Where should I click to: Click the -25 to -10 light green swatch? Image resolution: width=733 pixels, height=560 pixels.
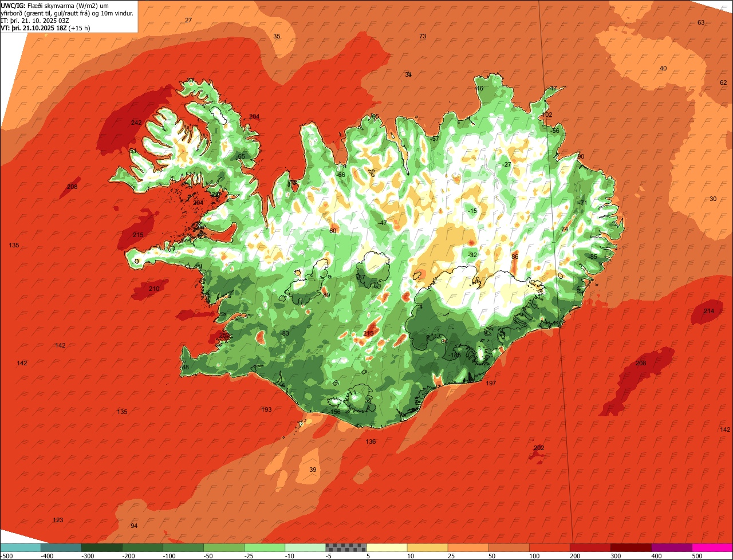[x=265, y=547]
